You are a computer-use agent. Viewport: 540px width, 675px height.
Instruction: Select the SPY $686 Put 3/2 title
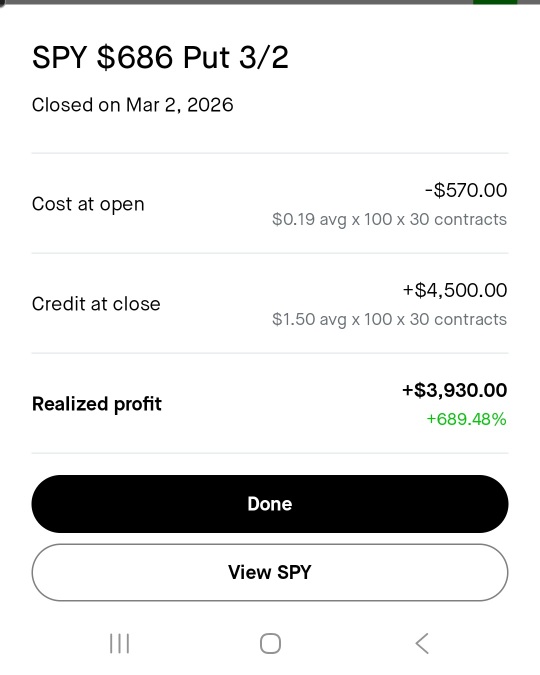(160, 57)
